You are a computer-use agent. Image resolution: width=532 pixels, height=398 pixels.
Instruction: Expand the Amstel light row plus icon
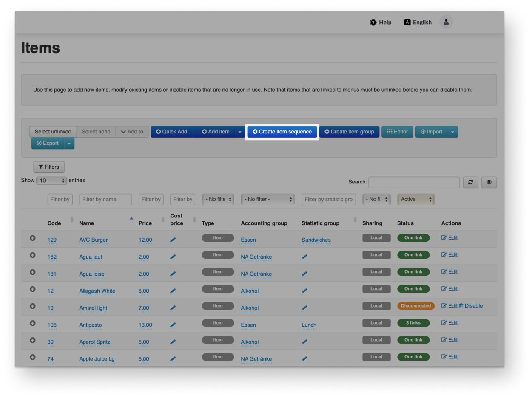[x=32, y=306]
